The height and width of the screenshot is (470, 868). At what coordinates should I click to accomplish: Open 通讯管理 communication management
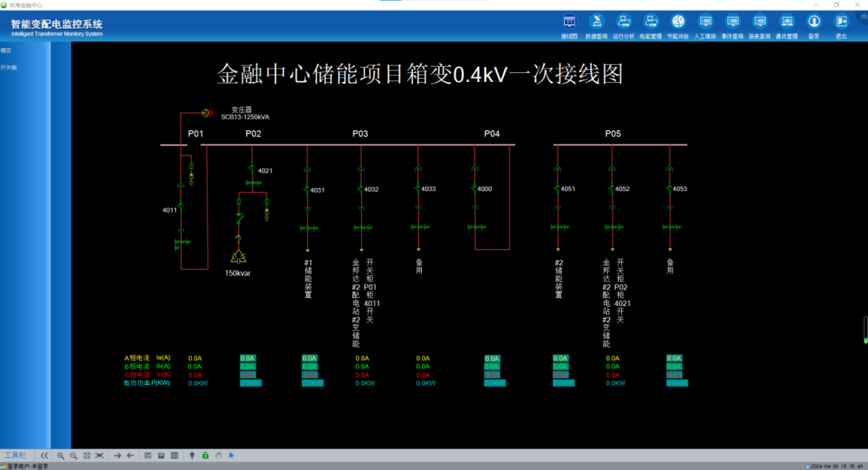point(787,26)
